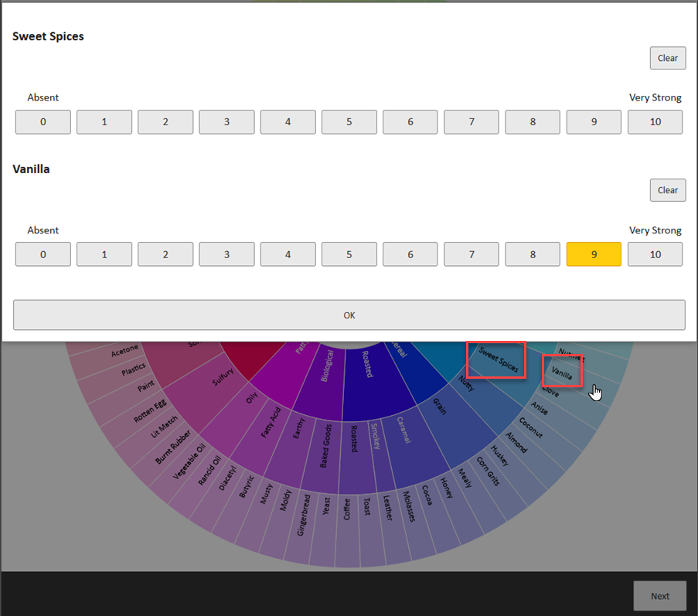Choose the Baked Goods wheel category
The height and width of the screenshot is (616, 698).
tap(326, 445)
